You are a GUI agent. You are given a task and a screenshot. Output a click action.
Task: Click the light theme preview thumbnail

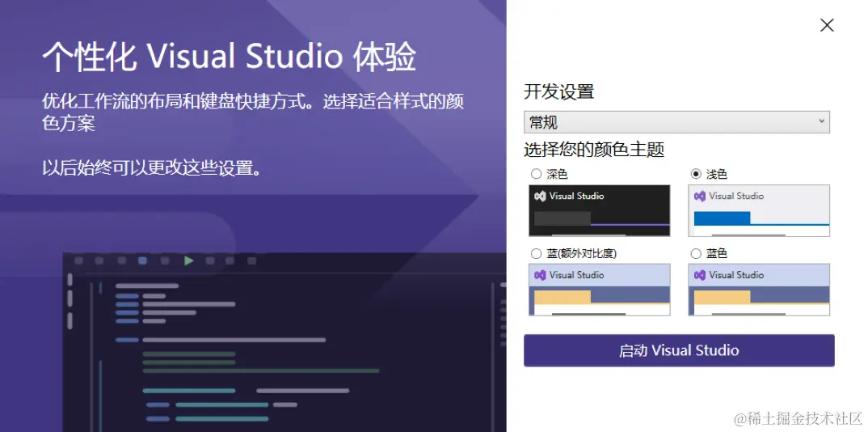point(759,210)
